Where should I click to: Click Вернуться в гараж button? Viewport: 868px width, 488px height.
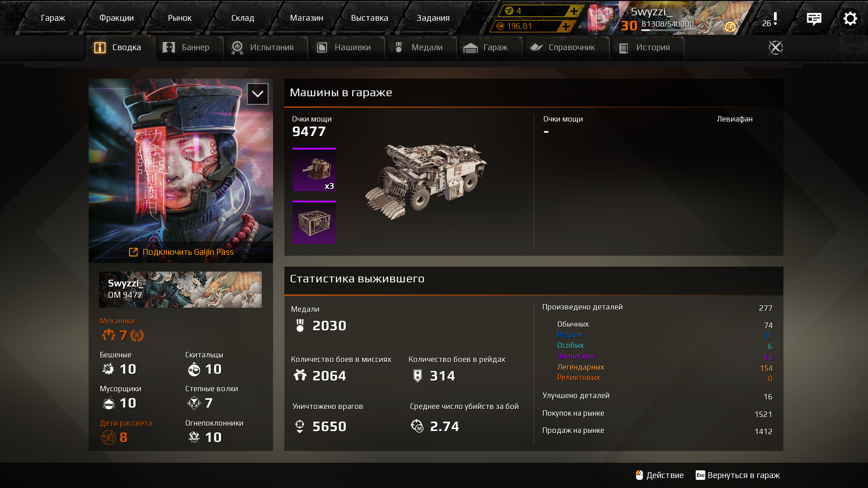click(738, 475)
